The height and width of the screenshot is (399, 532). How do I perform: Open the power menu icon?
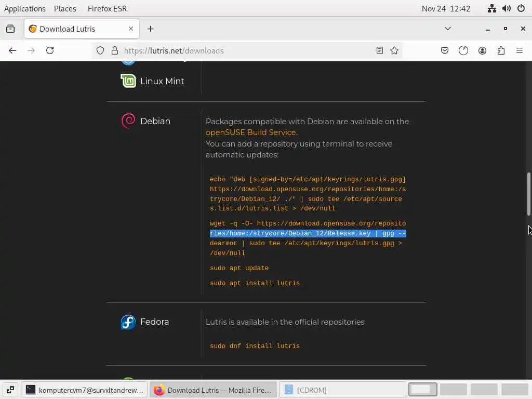click(521, 8)
